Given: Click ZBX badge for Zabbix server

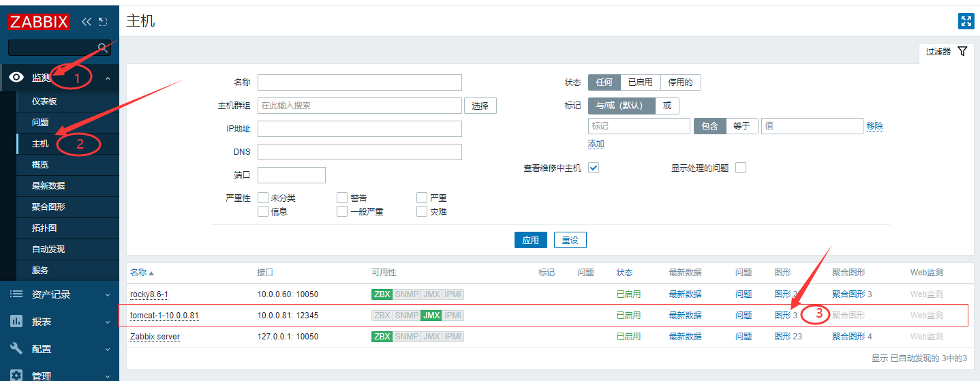Looking at the screenshot, I should coord(382,337).
